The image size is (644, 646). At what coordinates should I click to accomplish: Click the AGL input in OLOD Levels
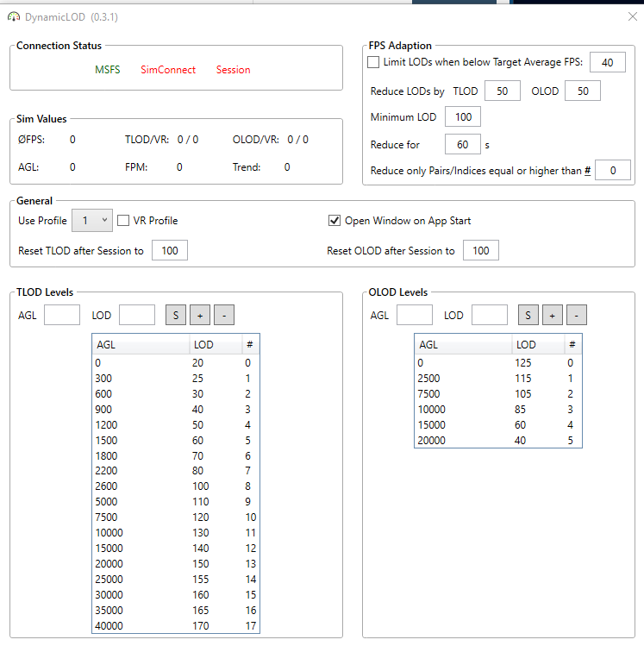tap(414, 315)
